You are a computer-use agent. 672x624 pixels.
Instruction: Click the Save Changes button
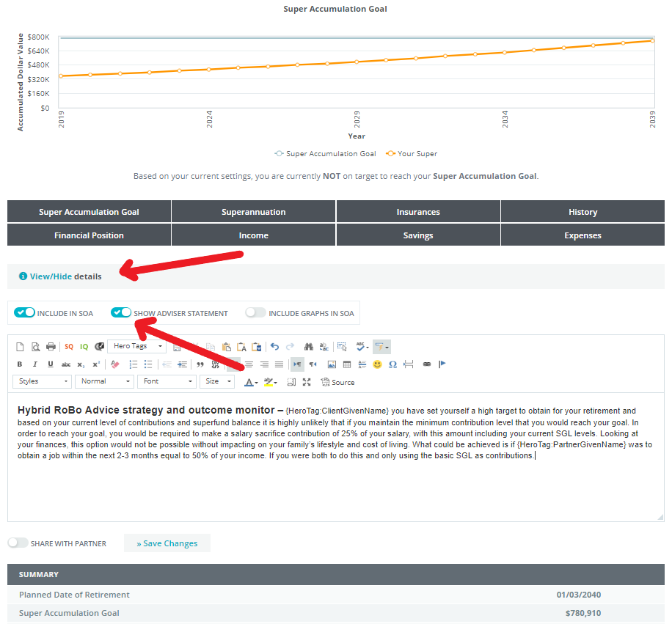tap(167, 543)
